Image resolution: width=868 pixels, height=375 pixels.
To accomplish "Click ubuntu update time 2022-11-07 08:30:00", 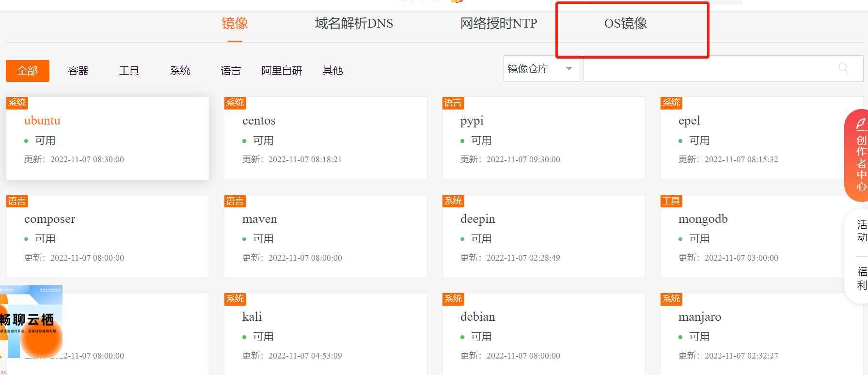I will (87, 159).
